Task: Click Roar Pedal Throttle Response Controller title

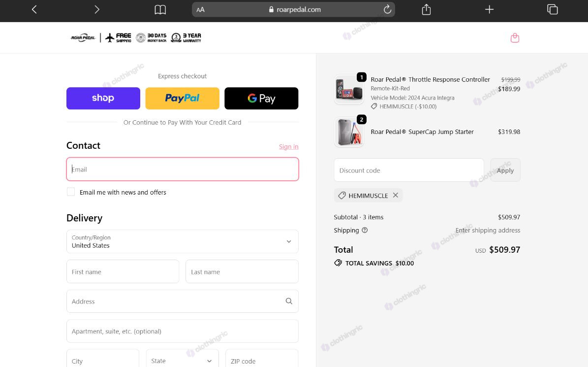Action: pyautogui.click(x=430, y=79)
